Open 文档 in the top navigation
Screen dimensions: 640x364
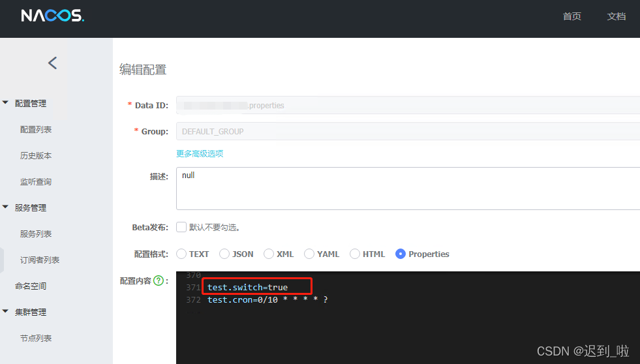[x=617, y=16]
